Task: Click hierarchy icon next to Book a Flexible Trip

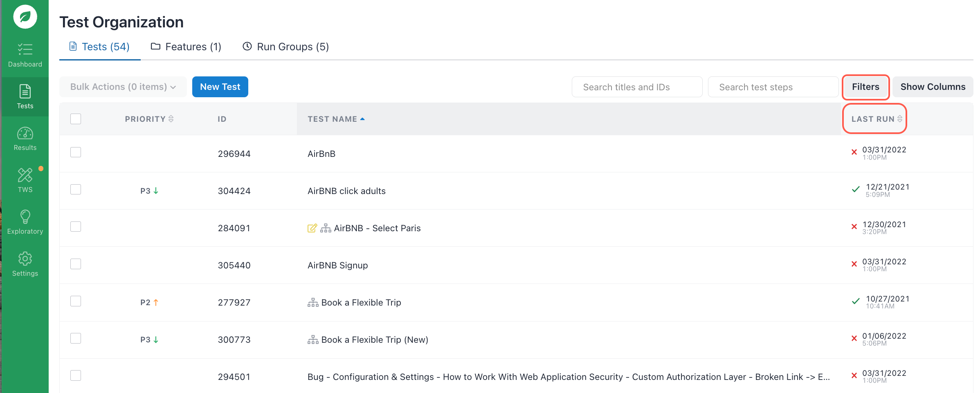Action: pos(313,302)
